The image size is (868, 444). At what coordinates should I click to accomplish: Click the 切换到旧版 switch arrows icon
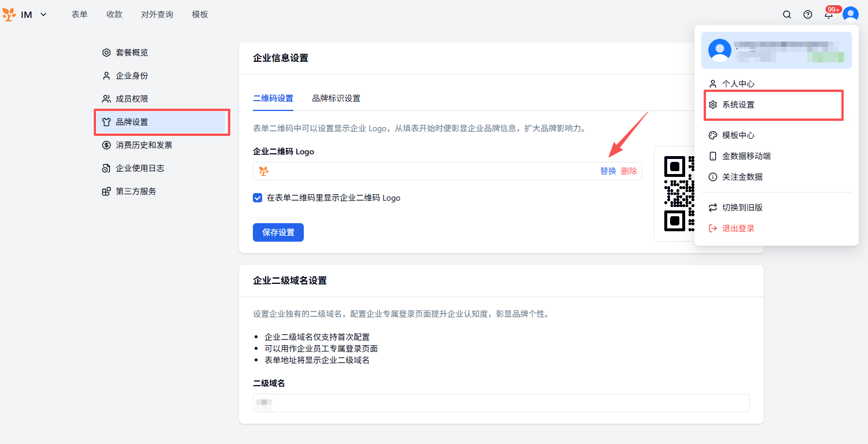pos(713,208)
